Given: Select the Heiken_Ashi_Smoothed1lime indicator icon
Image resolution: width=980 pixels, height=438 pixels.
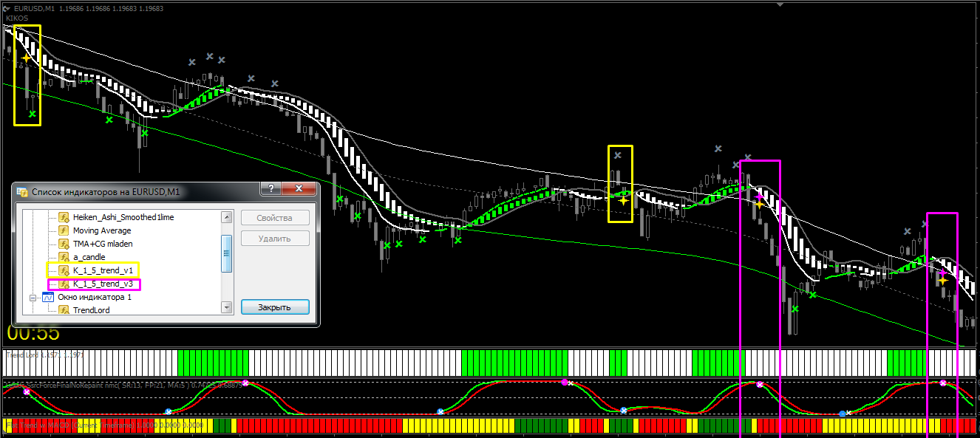Looking at the screenshot, I should click(x=64, y=218).
